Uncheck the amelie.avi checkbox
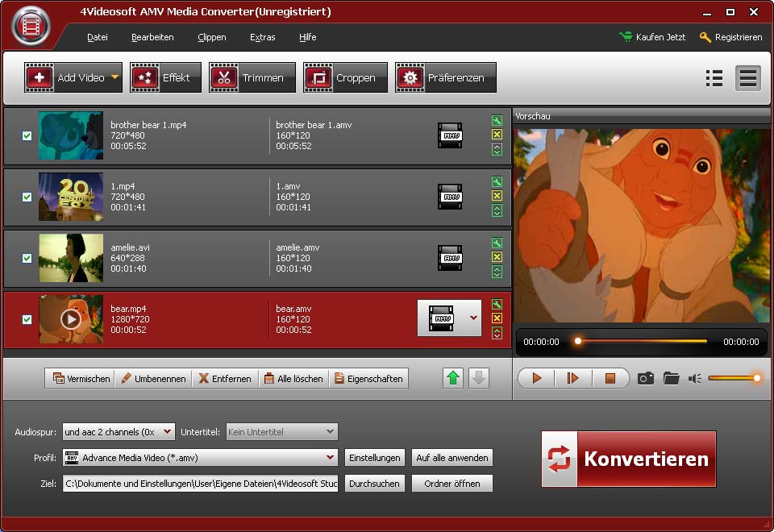Image resolution: width=774 pixels, height=532 pixels. pos(27,258)
